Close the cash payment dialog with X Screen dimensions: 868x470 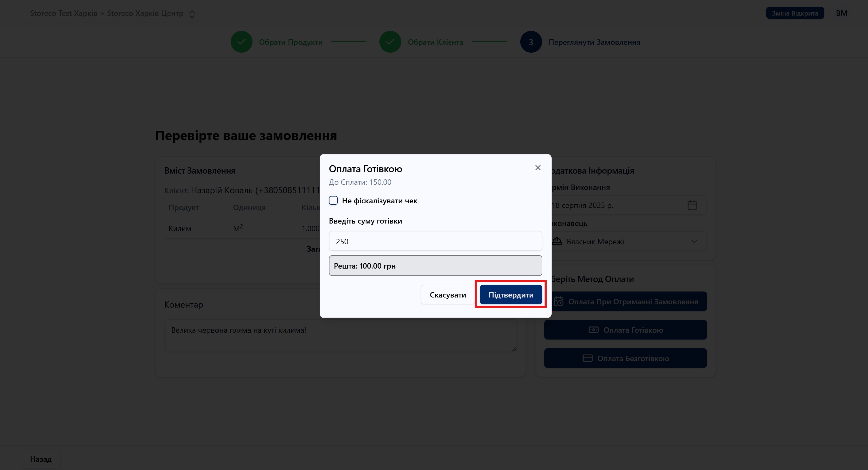pos(538,168)
